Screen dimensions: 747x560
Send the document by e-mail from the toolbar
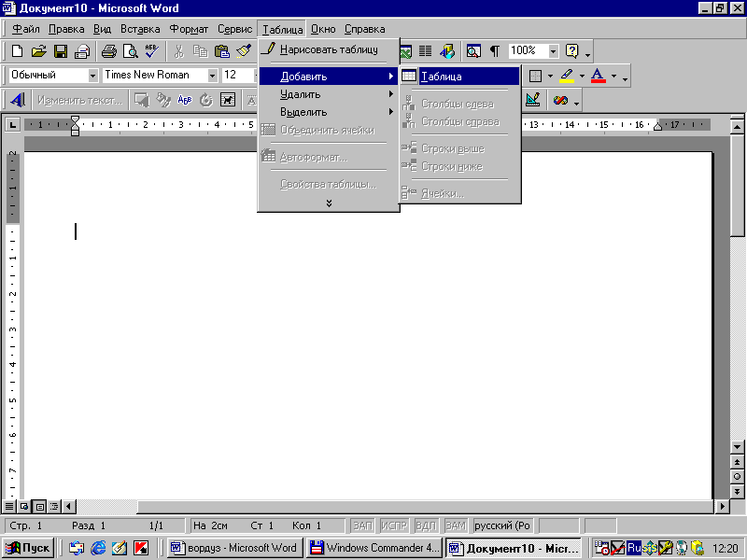point(82,51)
